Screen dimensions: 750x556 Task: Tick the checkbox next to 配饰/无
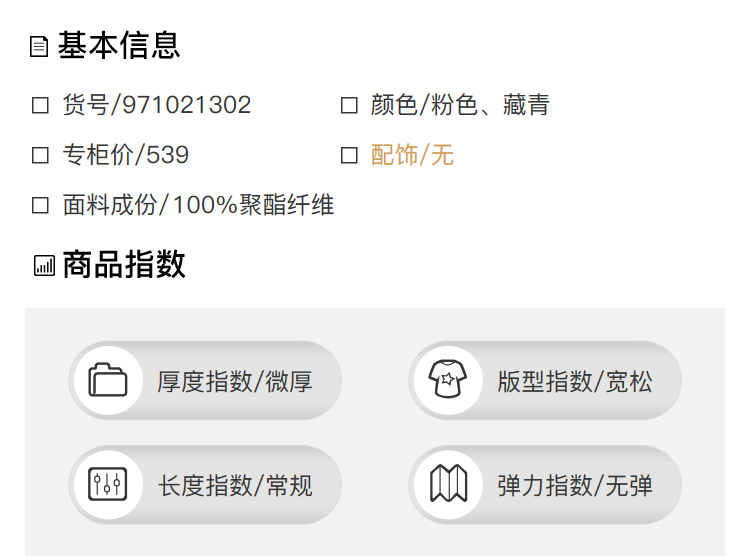coord(349,156)
